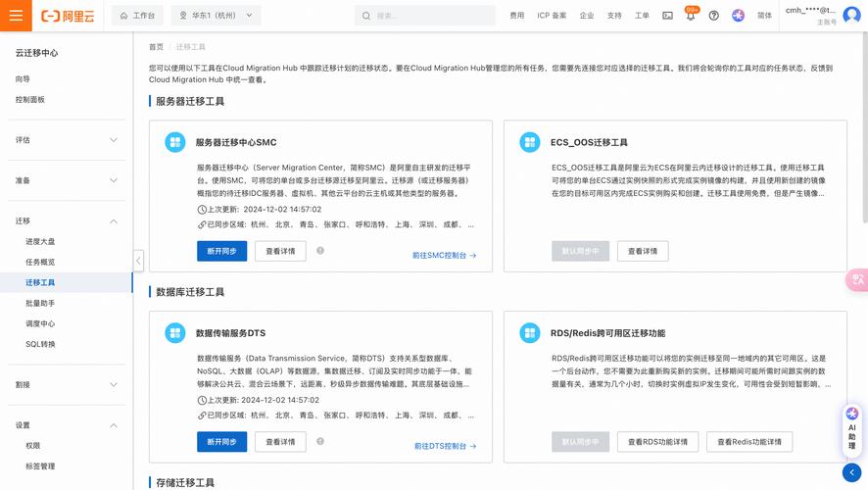This screenshot has width=868, height=490.
Task: Open ICP 备案 in the top navigation
Action: pyautogui.click(x=552, y=16)
